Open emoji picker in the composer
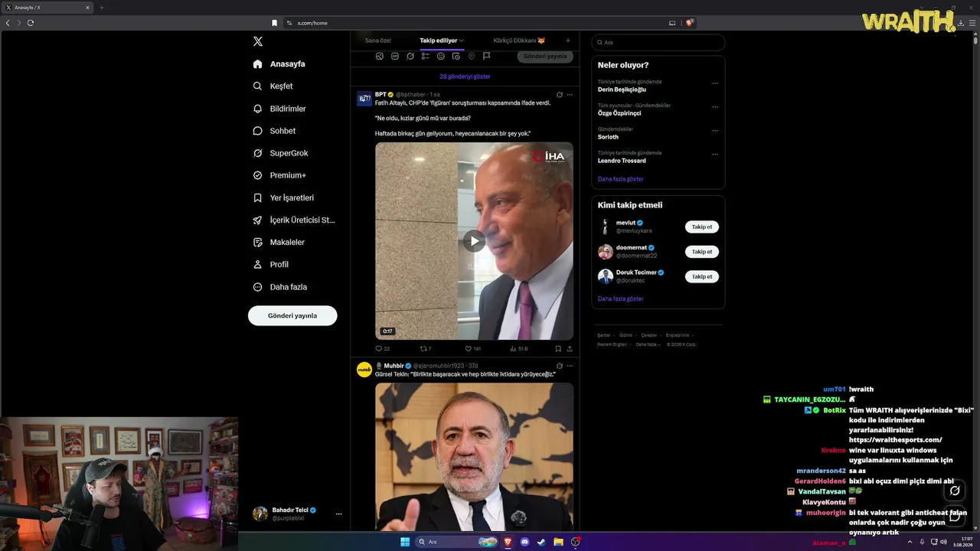The height and width of the screenshot is (551, 980). point(441,56)
